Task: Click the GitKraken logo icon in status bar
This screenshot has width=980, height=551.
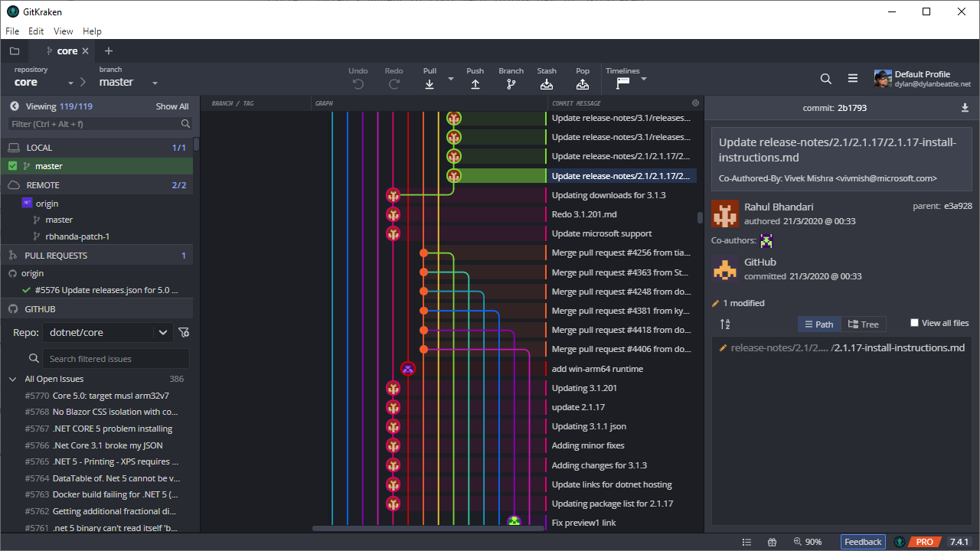Action: point(900,542)
